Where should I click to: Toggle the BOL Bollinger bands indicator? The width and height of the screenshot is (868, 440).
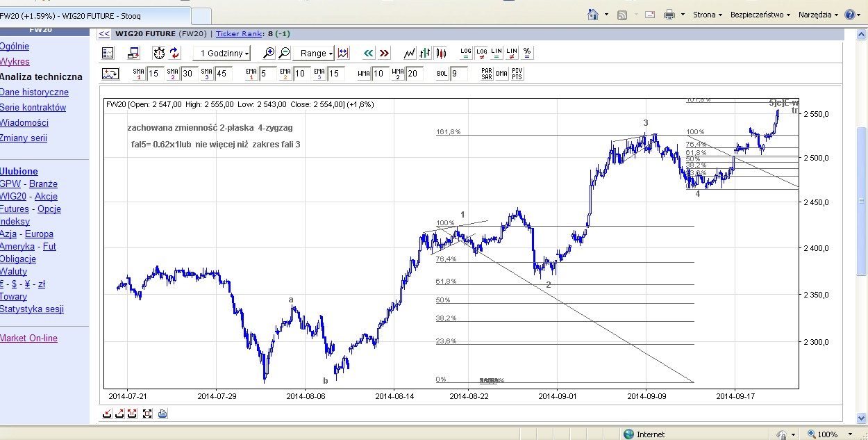[442, 74]
